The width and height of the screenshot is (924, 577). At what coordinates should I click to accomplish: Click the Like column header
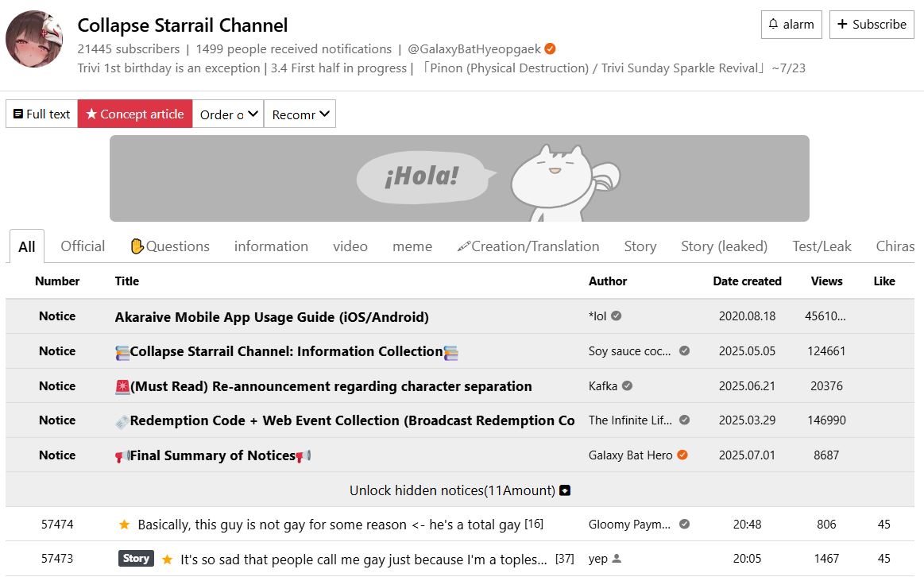884,281
